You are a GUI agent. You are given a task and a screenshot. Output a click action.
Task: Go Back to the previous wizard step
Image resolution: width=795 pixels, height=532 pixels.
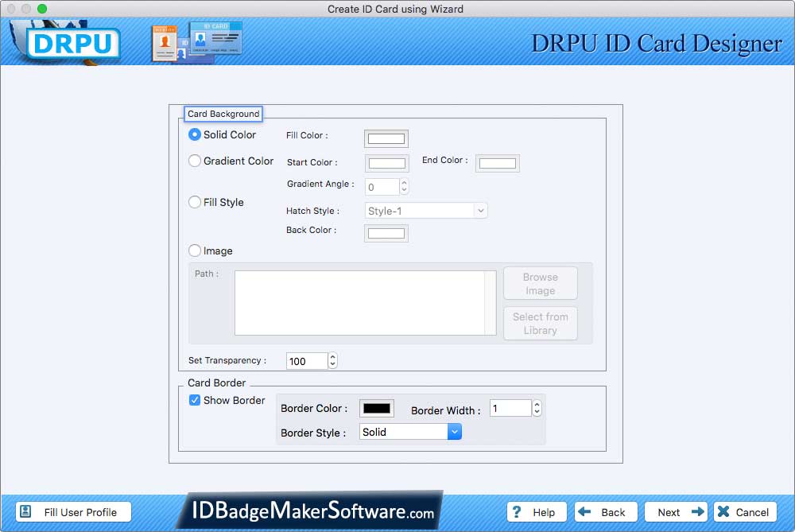pos(607,511)
